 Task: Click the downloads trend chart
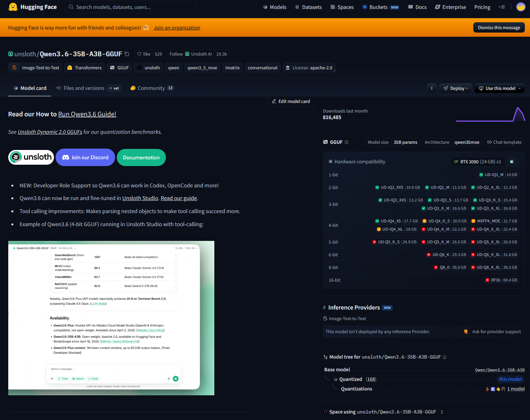tap(490, 114)
